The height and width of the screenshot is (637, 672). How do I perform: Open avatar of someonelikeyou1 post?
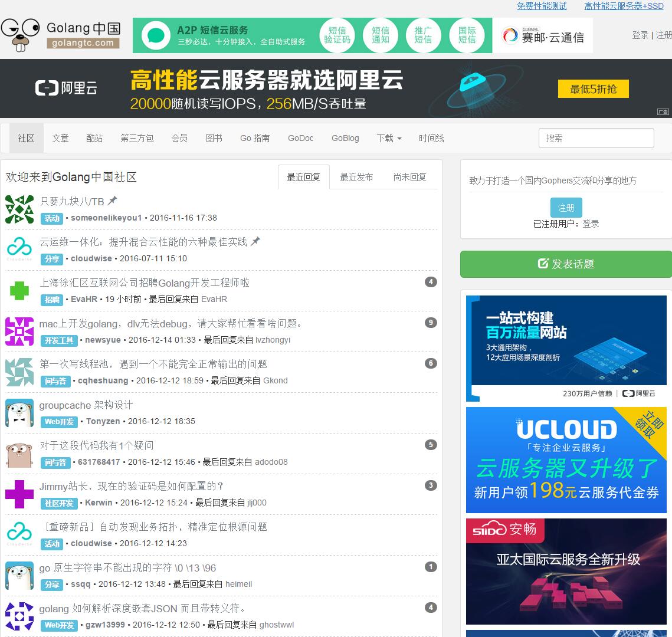click(19, 209)
